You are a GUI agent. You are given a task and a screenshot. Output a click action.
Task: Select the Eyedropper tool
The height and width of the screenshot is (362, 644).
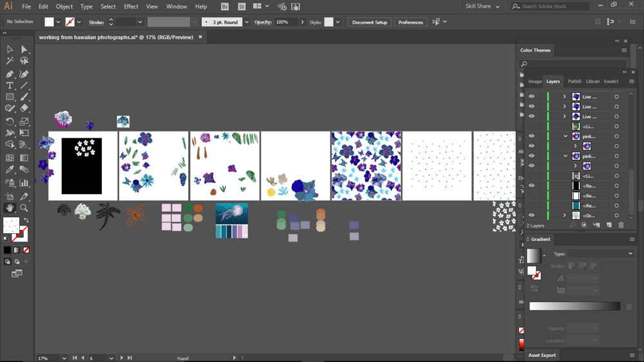10,169
